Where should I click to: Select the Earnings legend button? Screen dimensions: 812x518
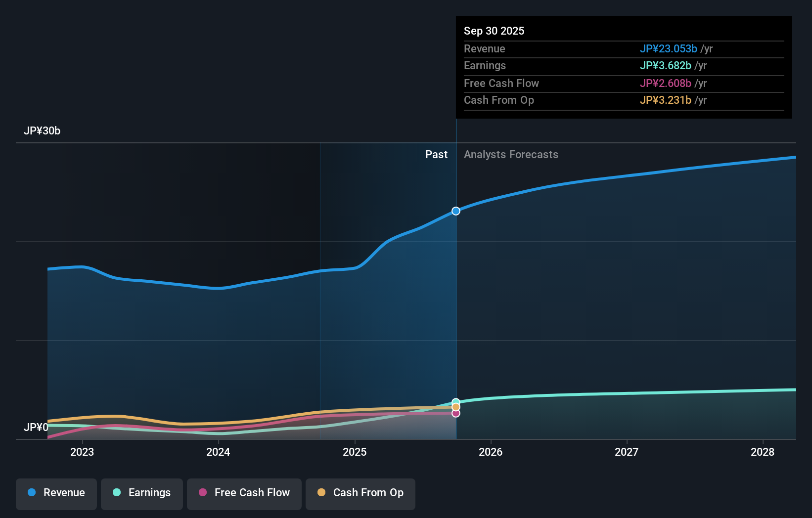pyautogui.click(x=141, y=494)
